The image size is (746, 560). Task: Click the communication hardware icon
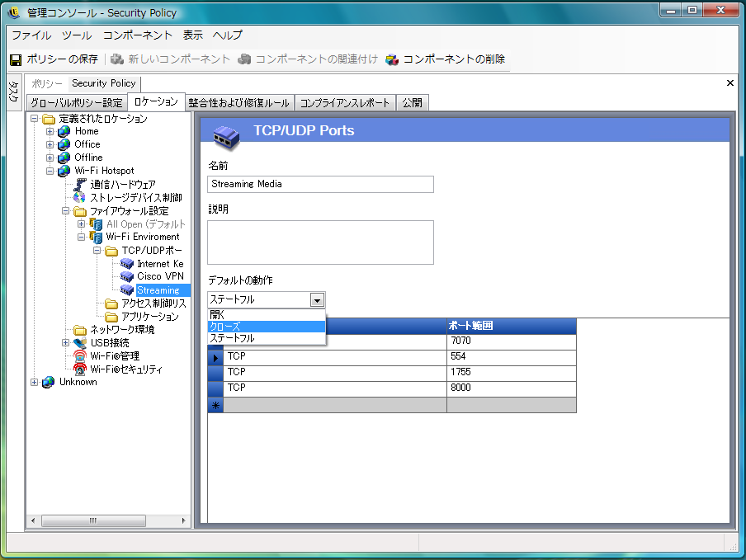tap(80, 185)
